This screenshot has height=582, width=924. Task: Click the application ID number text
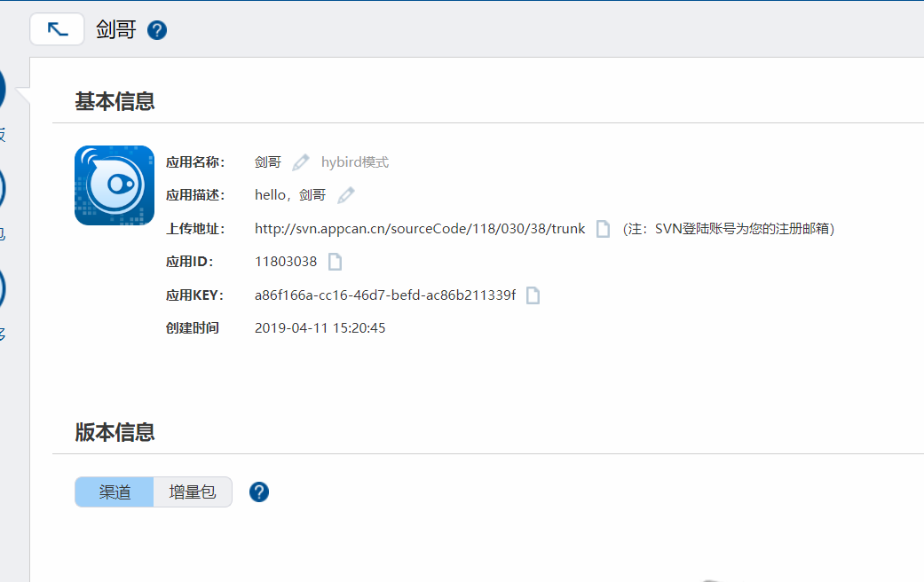point(286,262)
